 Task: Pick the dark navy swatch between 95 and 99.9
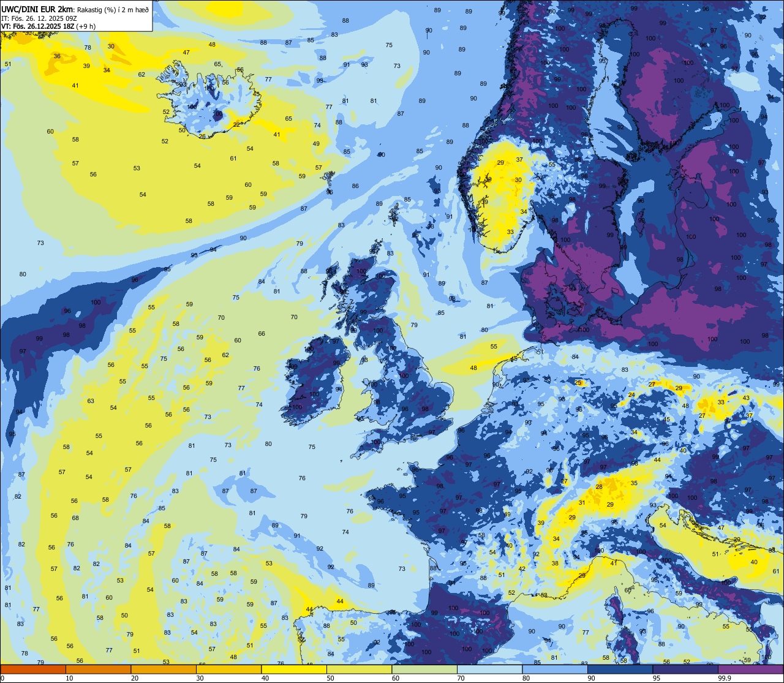[685, 670]
